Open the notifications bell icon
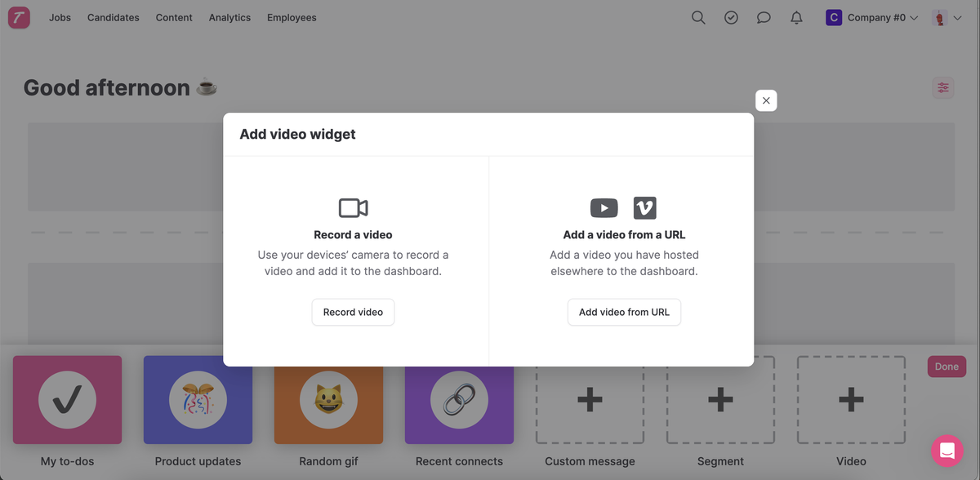The image size is (980, 480). (x=796, y=17)
